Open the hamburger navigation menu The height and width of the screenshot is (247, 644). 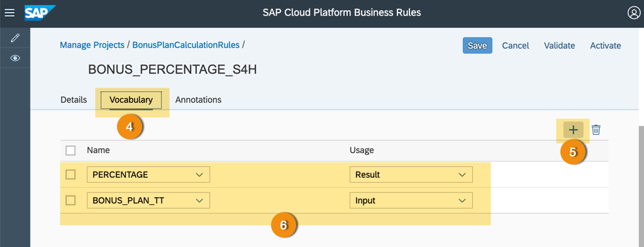pos(9,13)
